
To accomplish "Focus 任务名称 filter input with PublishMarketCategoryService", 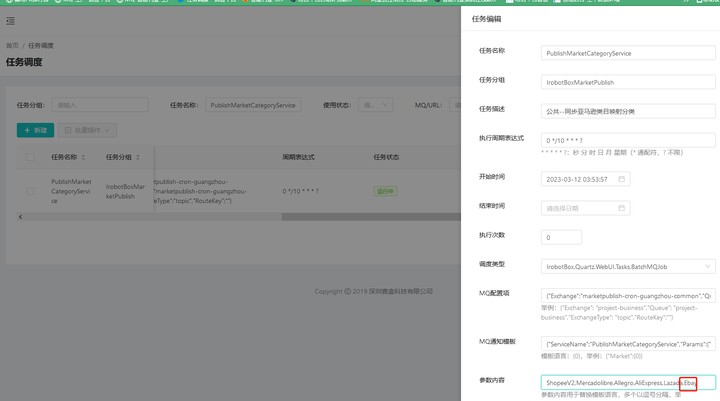I will click(253, 105).
